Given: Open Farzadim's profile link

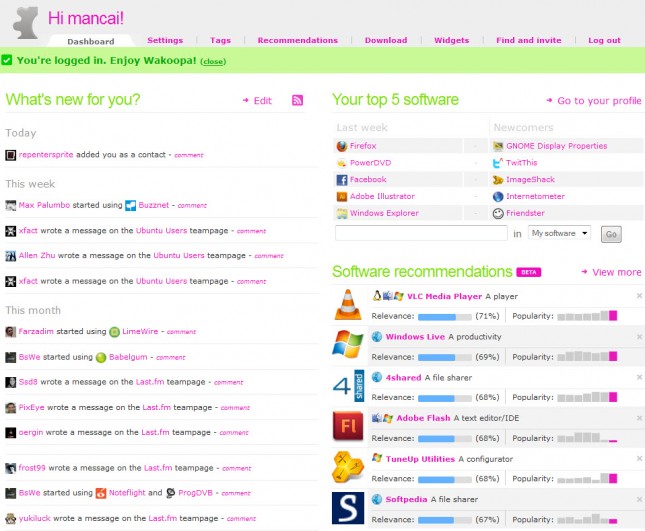Looking at the screenshot, I should pyautogui.click(x=36, y=331).
